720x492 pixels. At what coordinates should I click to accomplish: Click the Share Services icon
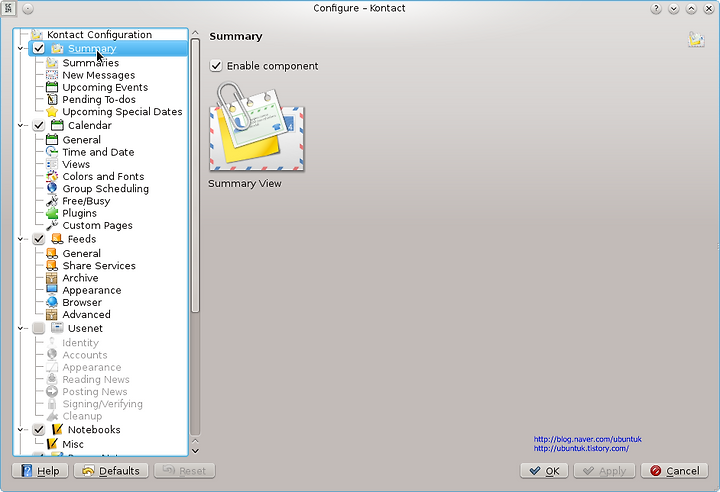coord(52,266)
